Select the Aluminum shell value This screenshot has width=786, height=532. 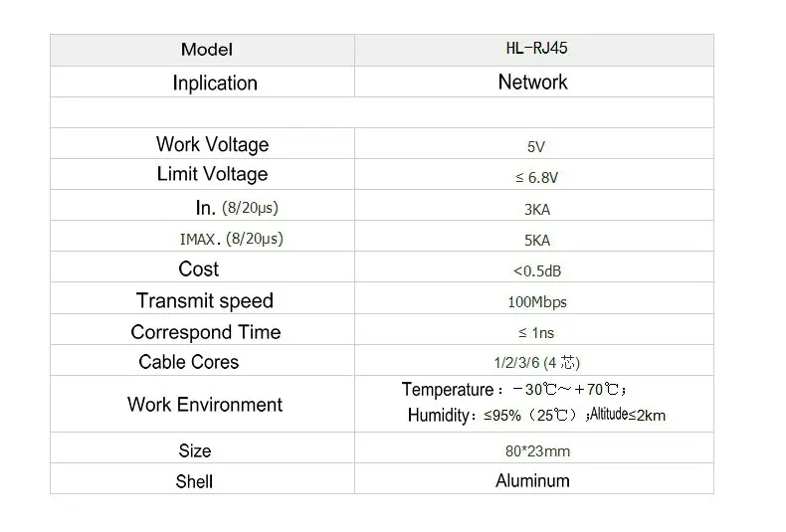point(532,480)
